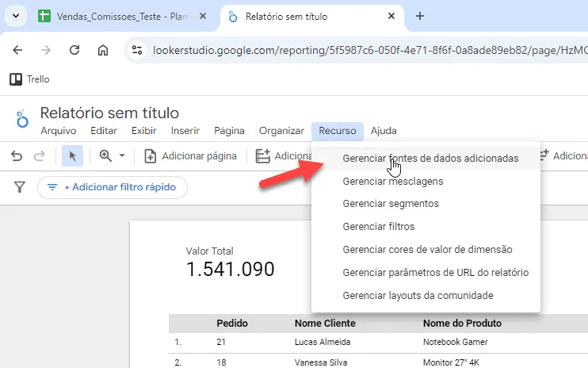Open a new browser tab
The image size is (588, 368).
point(420,16)
